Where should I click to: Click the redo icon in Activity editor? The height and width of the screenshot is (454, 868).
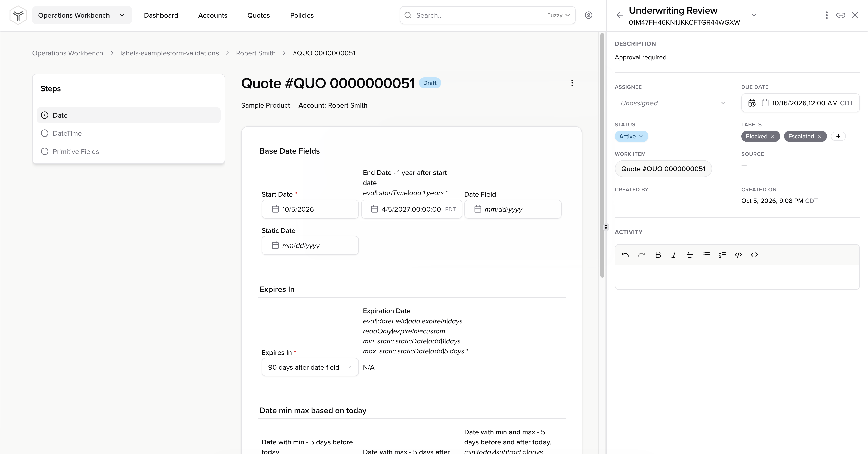click(x=641, y=255)
